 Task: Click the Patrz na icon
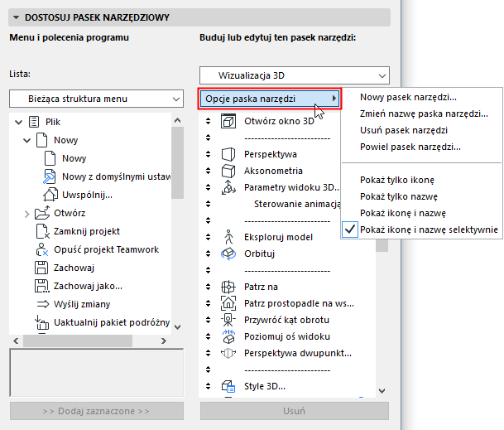(228, 287)
